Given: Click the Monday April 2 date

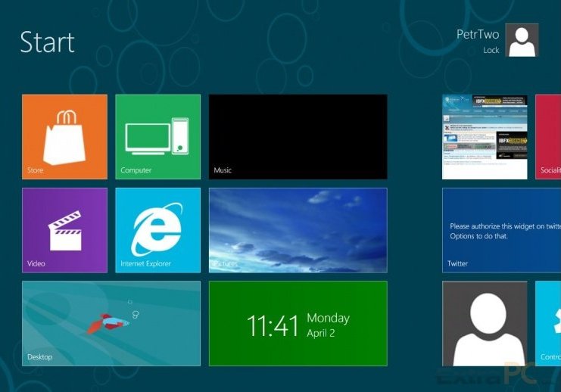Looking at the screenshot, I should point(328,325).
